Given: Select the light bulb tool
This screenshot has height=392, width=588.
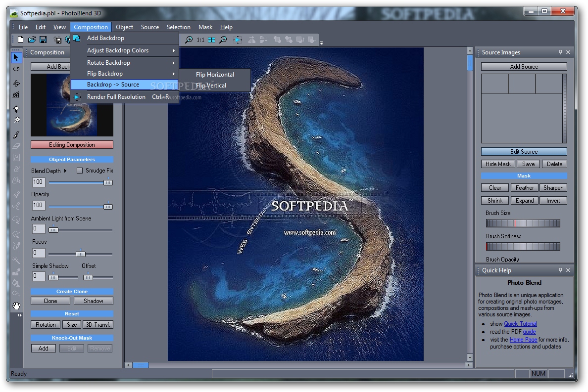Looking at the screenshot, I should 16,109.
